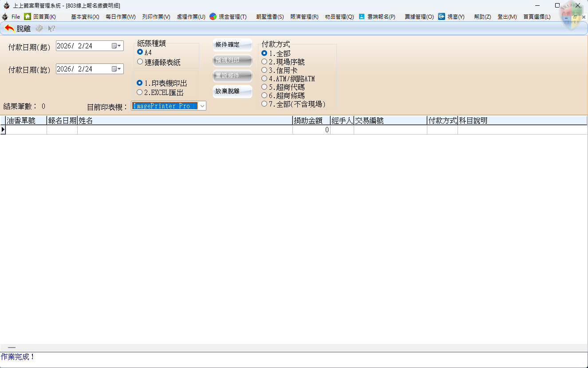Screen dimensions: 588x368
Task: Click the blue 雲端報名 icon
Action: tap(362, 16)
